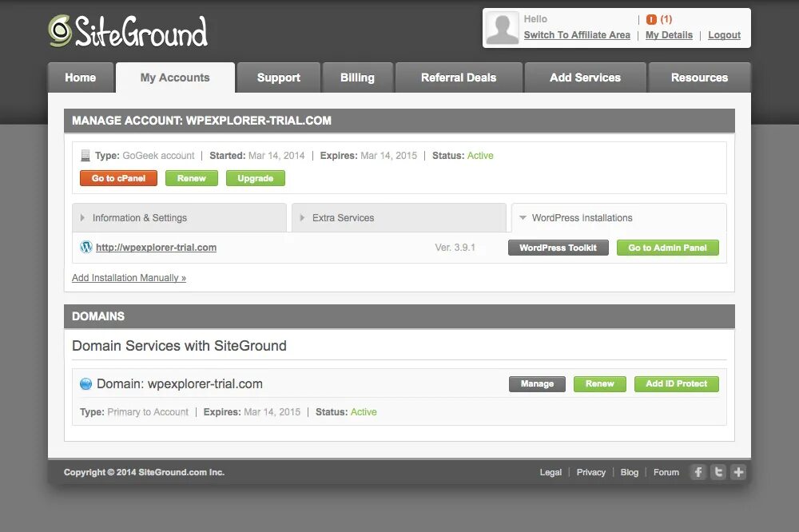The height and width of the screenshot is (532, 799).
Task: Click the Copyright 2014 SiteGround.com text
Action: [144, 472]
